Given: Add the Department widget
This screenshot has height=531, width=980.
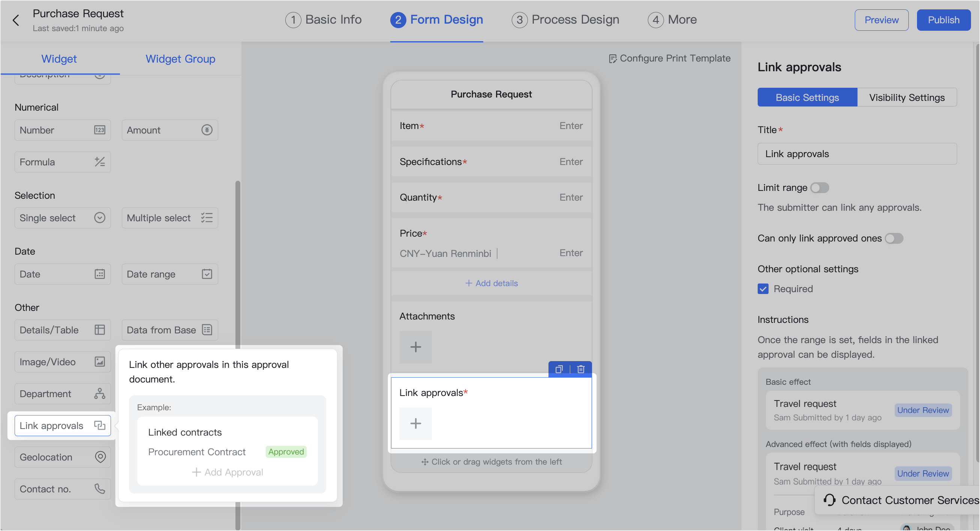Looking at the screenshot, I should pos(63,394).
